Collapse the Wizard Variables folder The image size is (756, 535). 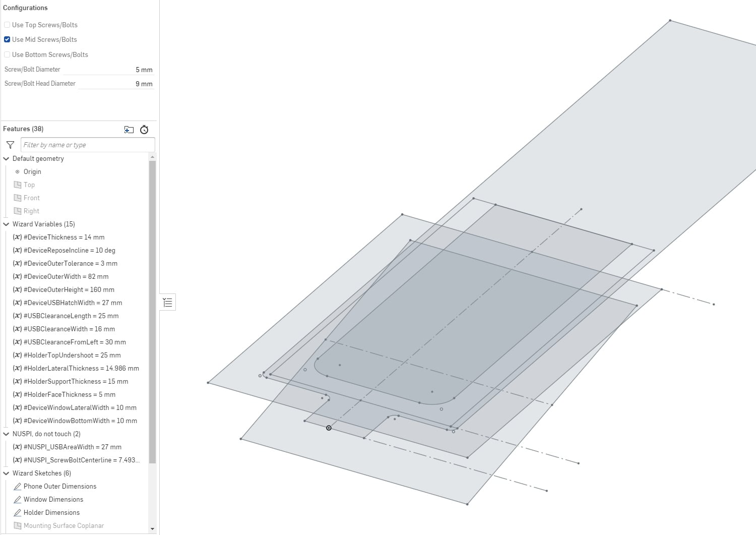pos(7,224)
